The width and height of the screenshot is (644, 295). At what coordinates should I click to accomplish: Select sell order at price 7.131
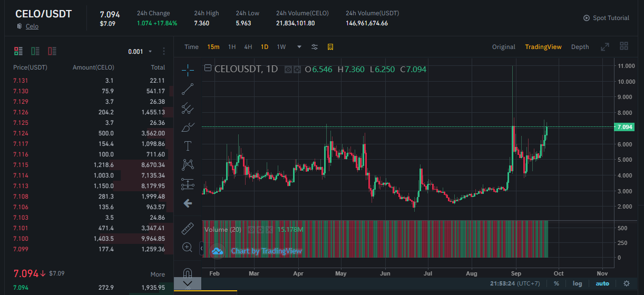89,81
